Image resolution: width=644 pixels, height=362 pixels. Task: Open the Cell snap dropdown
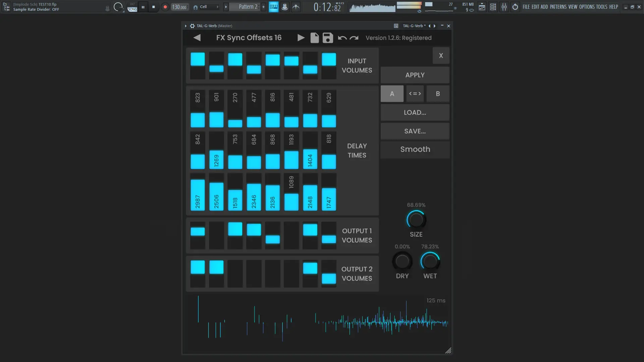[x=209, y=7]
